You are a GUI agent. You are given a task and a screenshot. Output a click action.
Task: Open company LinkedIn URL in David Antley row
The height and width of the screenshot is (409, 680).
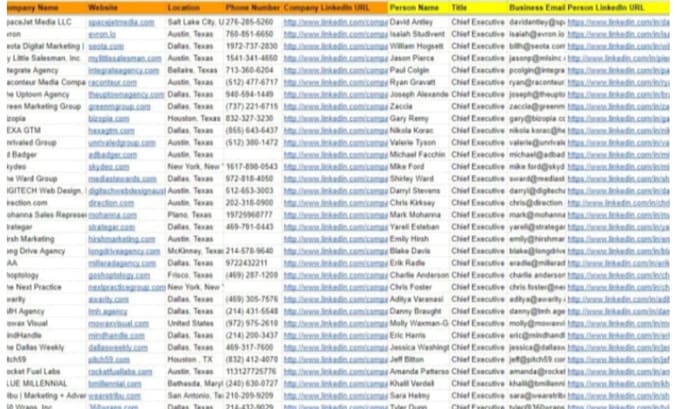pyautogui.click(x=336, y=22)
